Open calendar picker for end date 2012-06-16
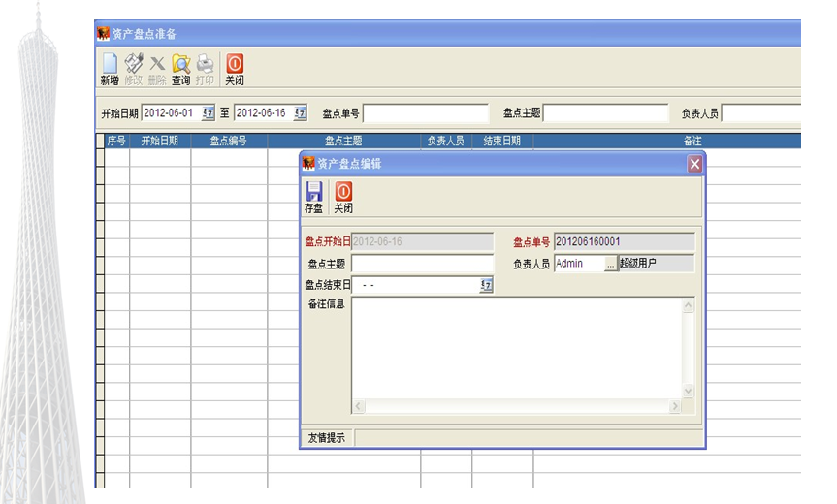The image size is (837, 504). click(300, 113)
